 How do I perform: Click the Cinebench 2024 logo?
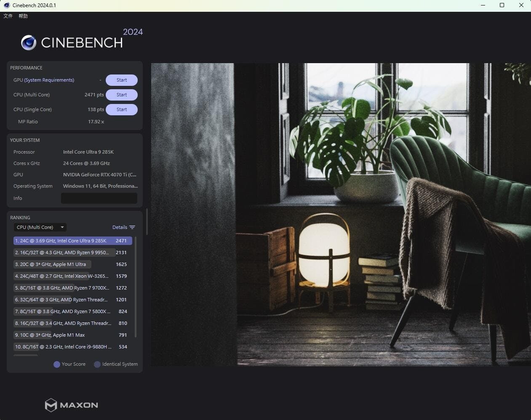click(82, 39)
